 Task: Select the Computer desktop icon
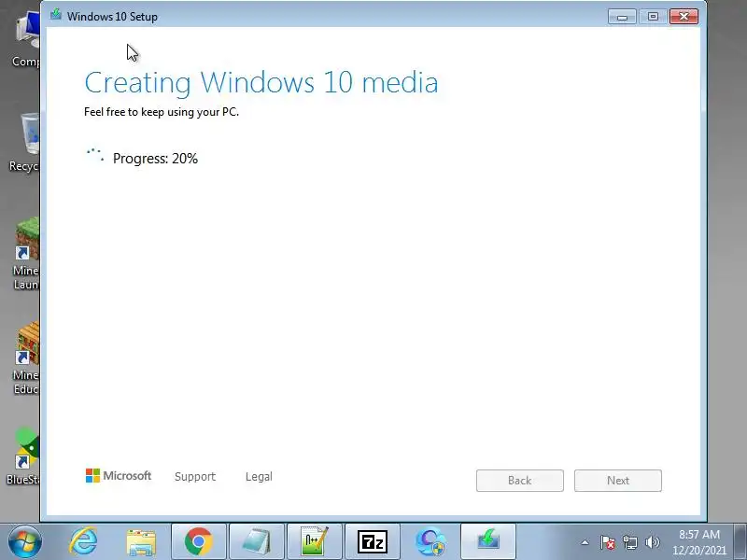click(x=26, y=40)
